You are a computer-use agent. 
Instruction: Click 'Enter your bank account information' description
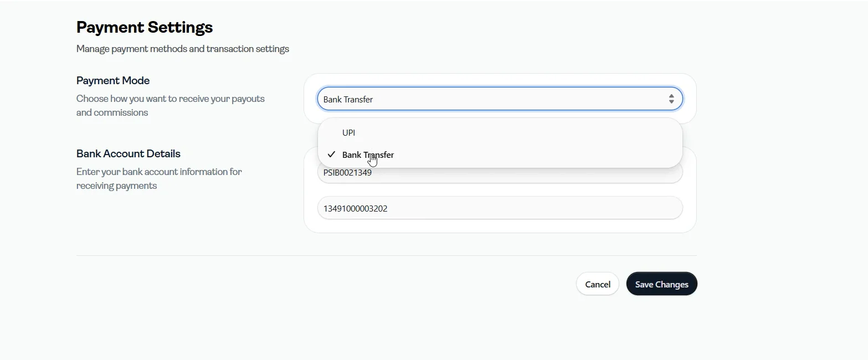160,178
